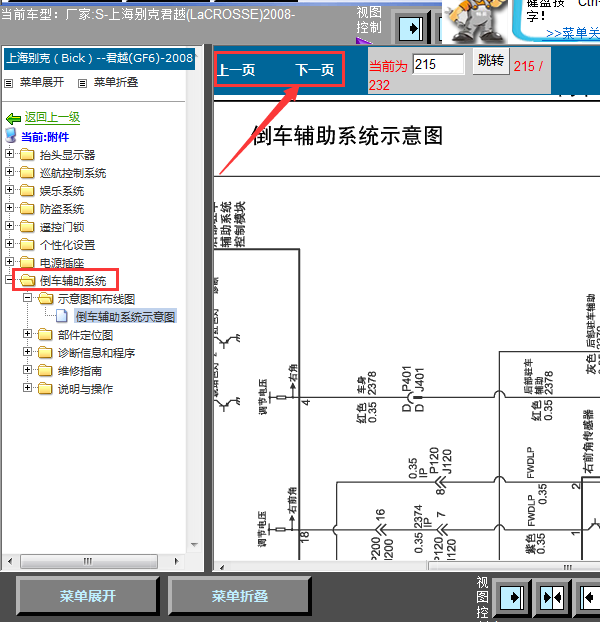
Task: Click the list icon before the top 菜单展开
Action: click(x=8, y=83)
